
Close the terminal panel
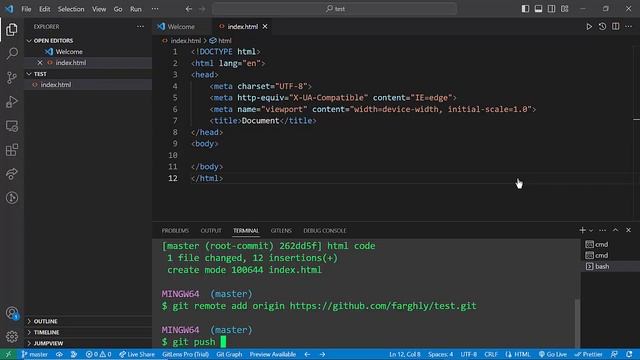coord(629,230)
